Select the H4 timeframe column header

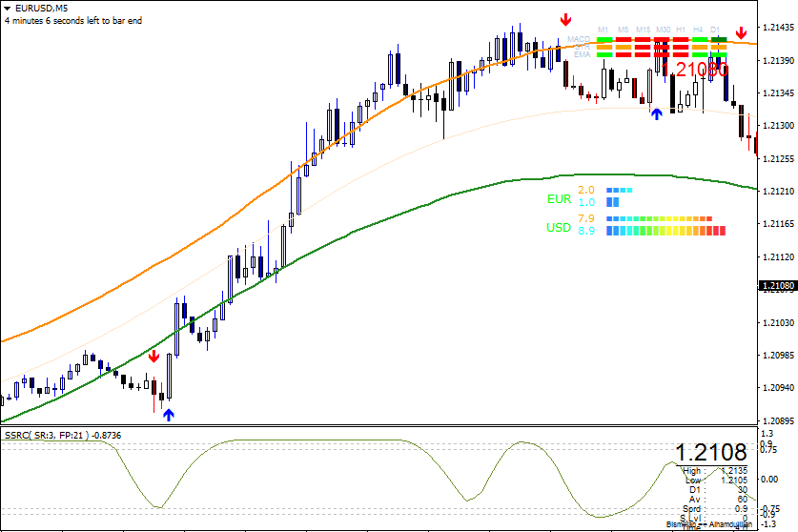pos(699,31)
